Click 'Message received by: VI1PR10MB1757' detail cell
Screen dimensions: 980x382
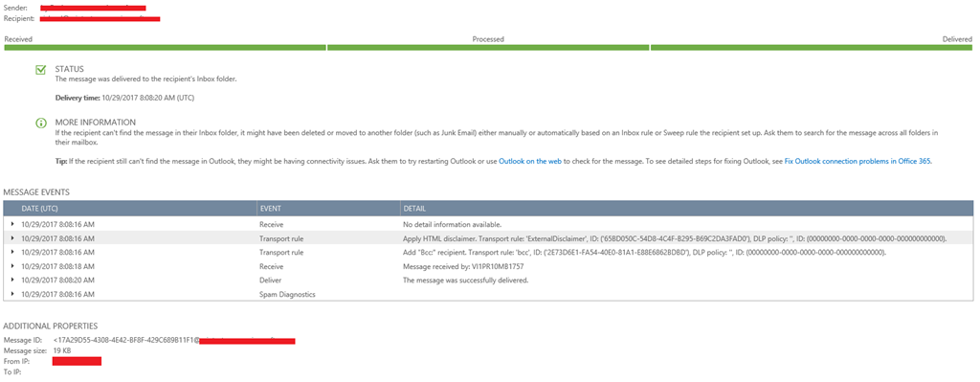point(463,266)
